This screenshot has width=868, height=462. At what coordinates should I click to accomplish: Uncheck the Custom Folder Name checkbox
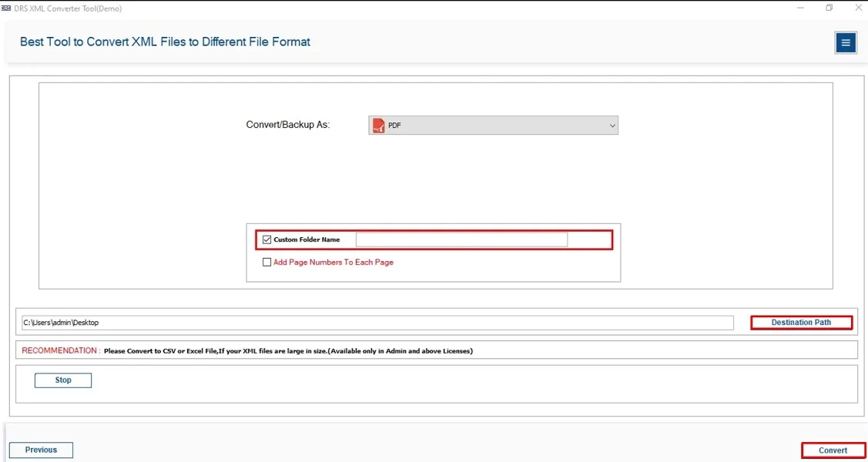(266, 239)
